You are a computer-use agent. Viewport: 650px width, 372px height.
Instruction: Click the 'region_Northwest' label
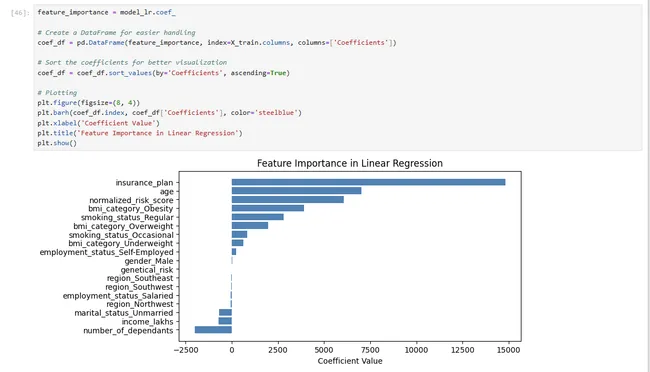tap(140, 304)
